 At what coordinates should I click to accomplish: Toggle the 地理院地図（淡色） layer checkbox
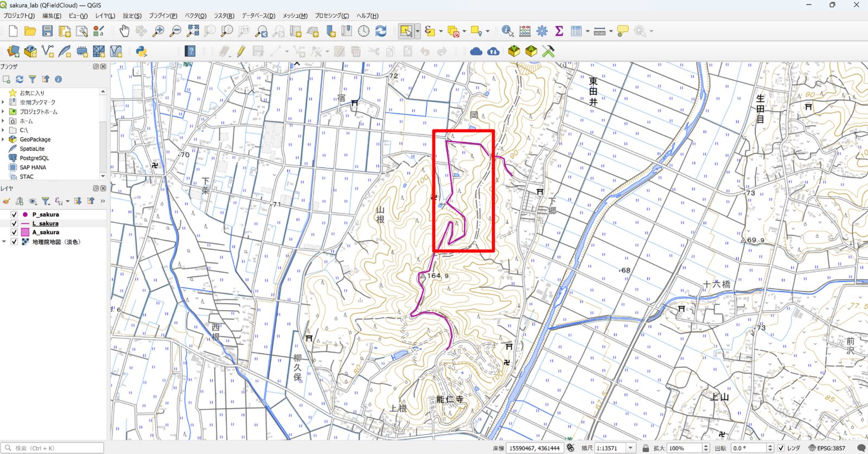point(14,242)
